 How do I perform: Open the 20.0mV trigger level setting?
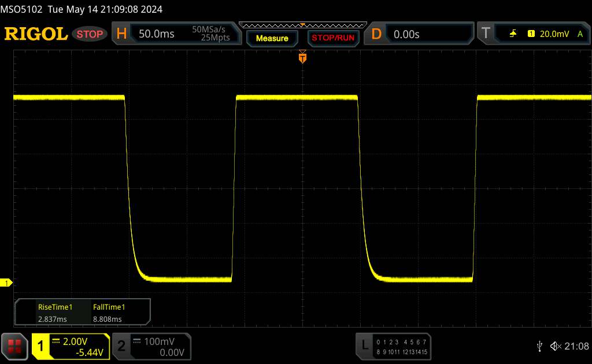coord(553,34)
